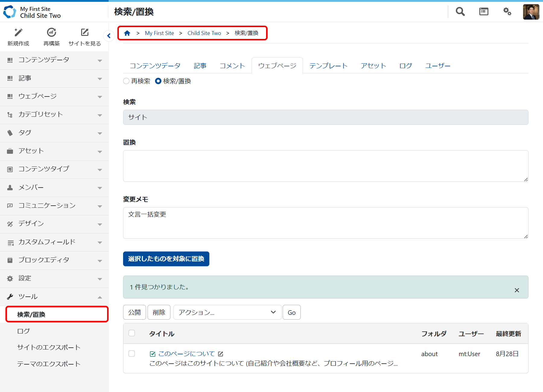The height and width of the screenshot is (392, 543).
Task: Switch to the 記事 tab
Action: [x=200, y=66]
